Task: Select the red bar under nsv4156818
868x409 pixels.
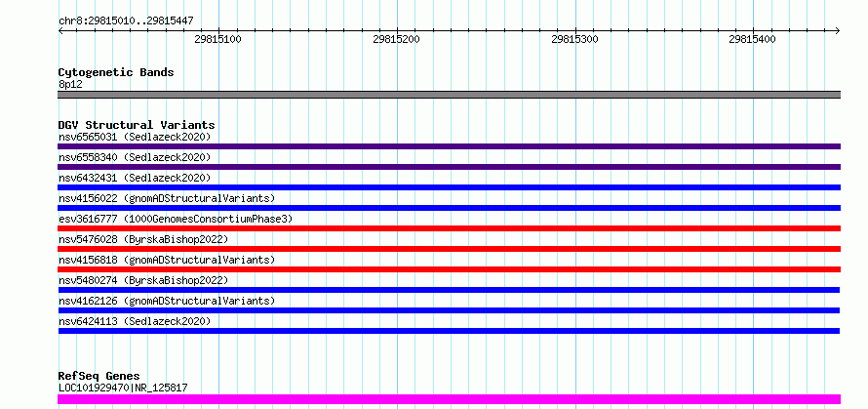Action: (x=449, y=269)
